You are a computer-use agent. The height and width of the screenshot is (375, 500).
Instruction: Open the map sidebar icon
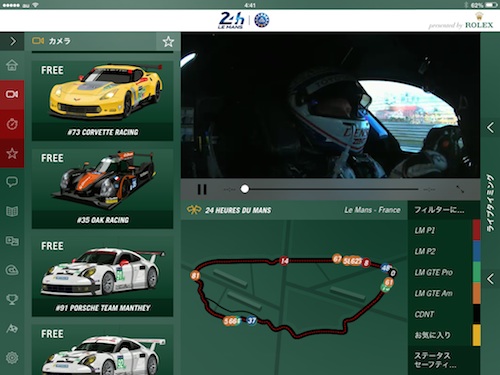coord(12,211)
